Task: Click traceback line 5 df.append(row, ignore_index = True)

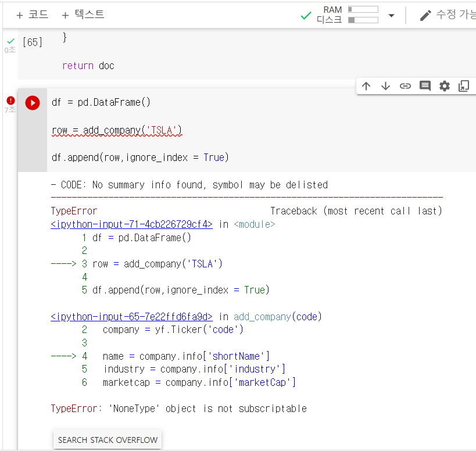Action: 181,290
